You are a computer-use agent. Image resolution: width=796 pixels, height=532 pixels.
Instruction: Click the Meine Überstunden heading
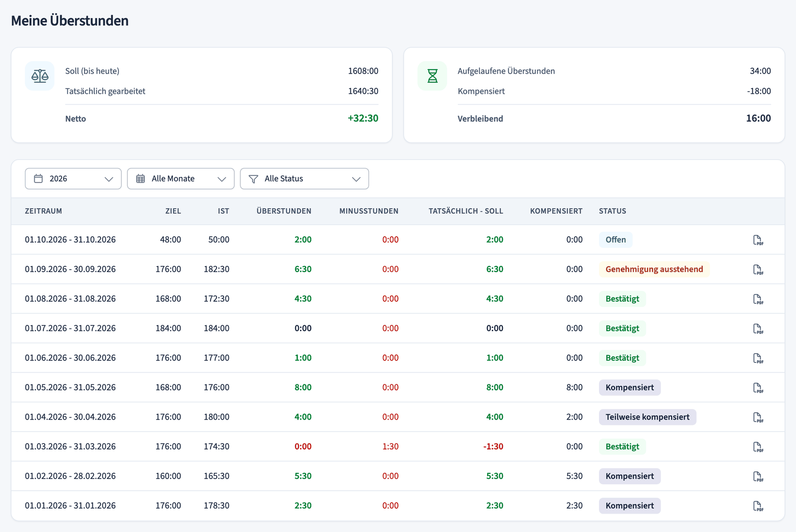pyautogui.click(x=70, y=20)
